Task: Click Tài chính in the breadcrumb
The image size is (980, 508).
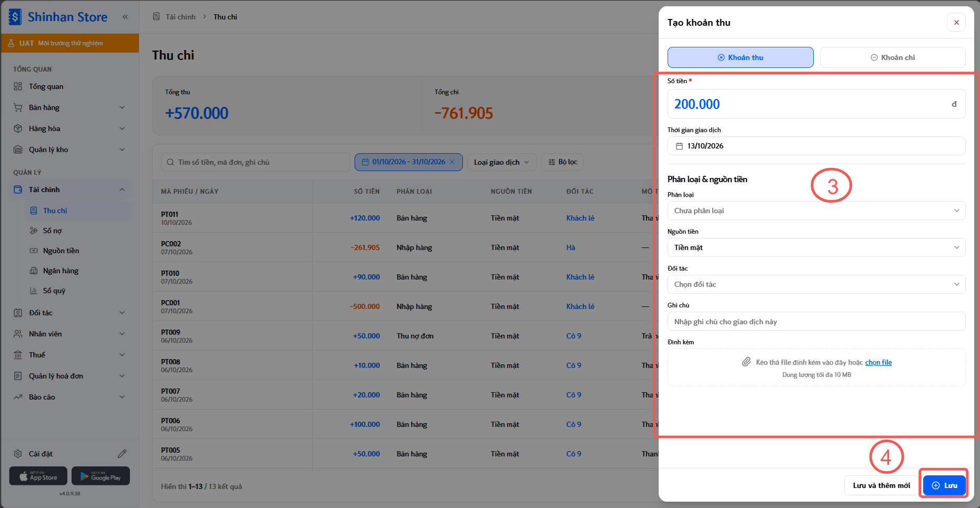Action: point(180,17)
